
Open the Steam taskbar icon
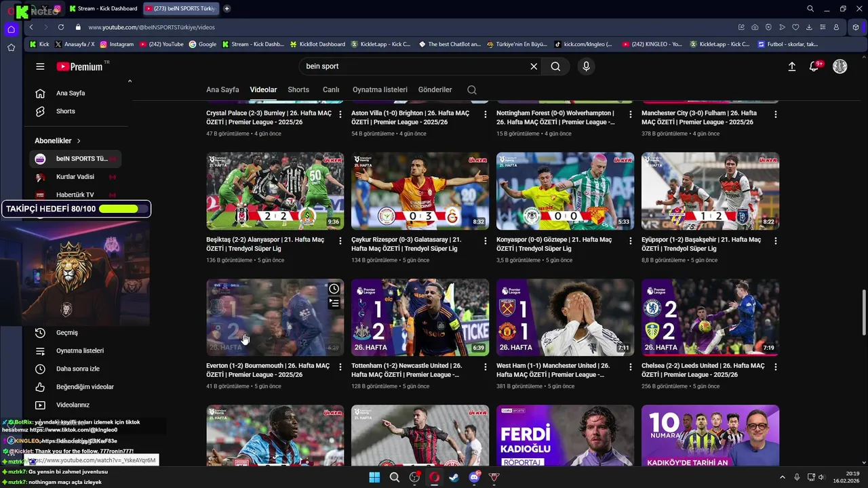coord(454,477)
